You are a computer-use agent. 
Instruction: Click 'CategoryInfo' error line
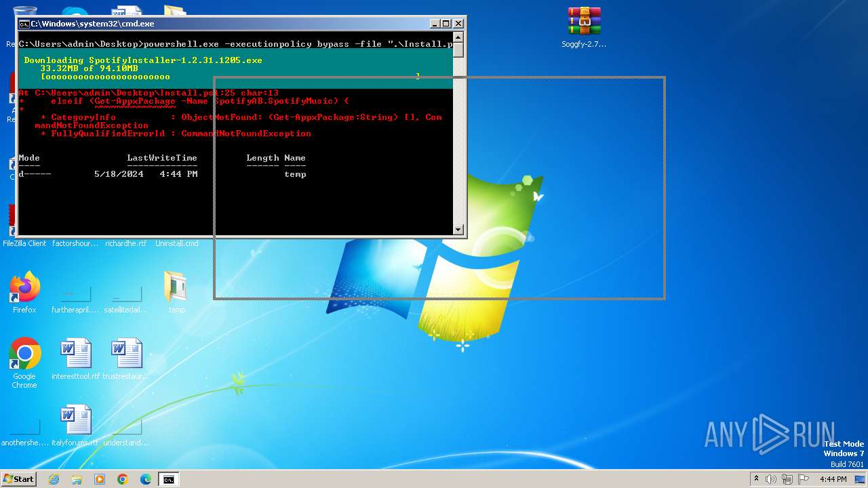click(241, 117)
